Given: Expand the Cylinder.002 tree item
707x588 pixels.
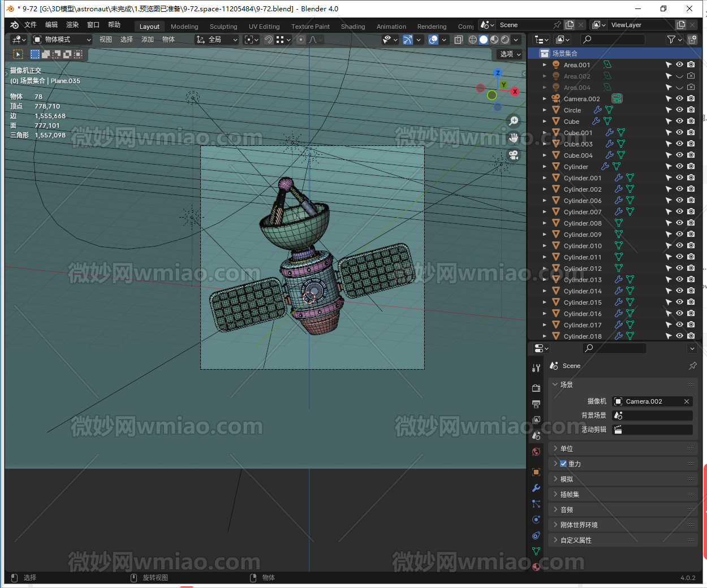Looking at the screenshot, I should point(545,189).
